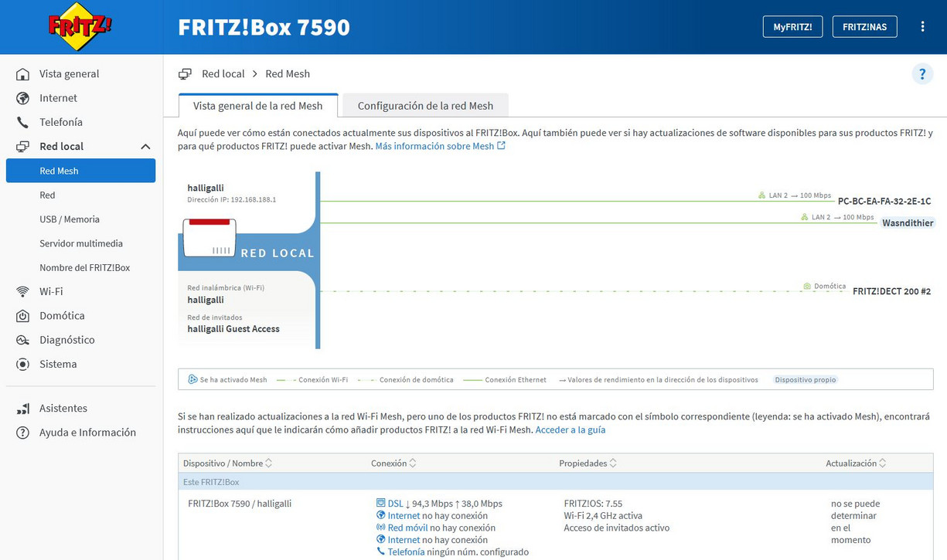The width and height of the screenshot is (947, 560).
Task: Switch to Vista general de la red Mesh tab
Action: [258, 106]
